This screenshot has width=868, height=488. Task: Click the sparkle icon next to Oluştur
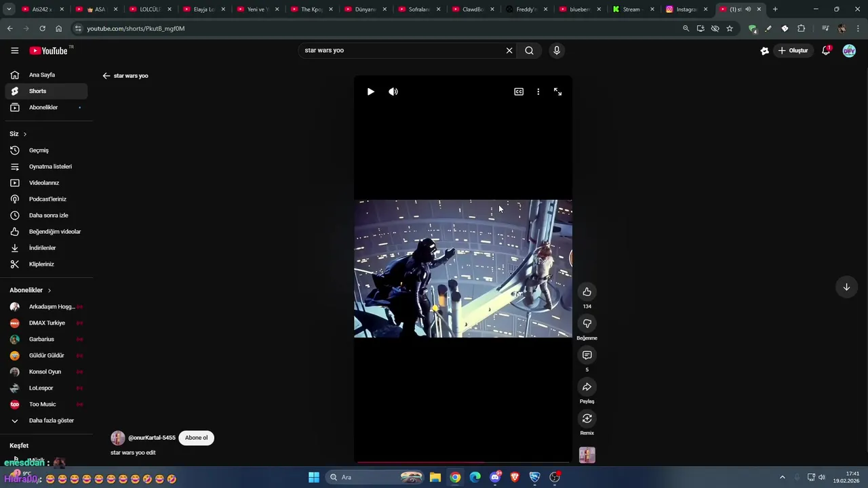(x=765, y=50)
